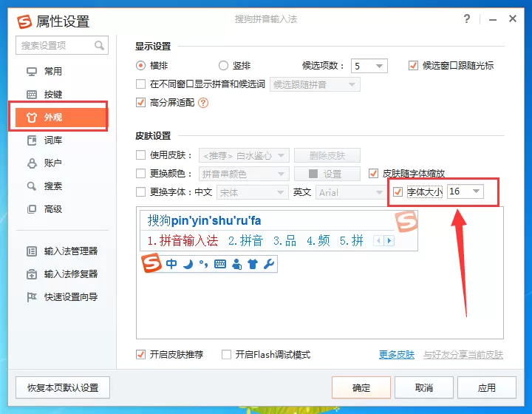Toggle 开启皮肤推荐 checkbox

tap(140, 355)
